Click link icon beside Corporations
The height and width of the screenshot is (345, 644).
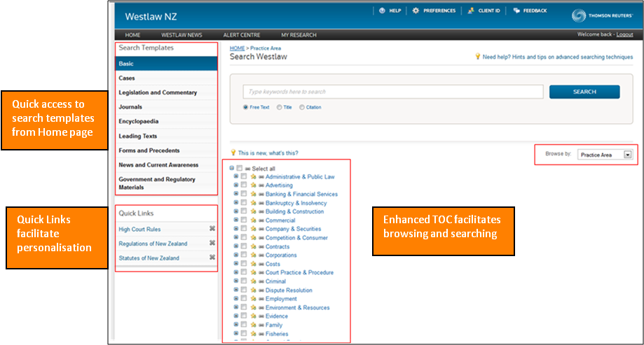[x=261, y=255]
